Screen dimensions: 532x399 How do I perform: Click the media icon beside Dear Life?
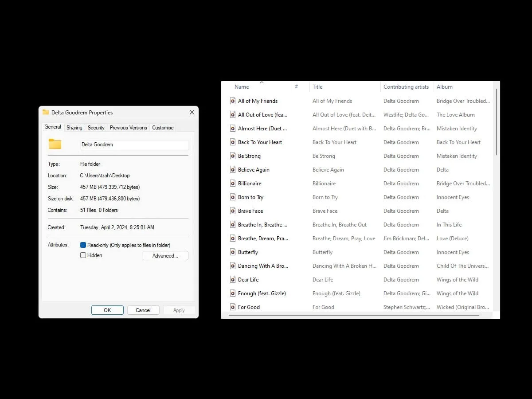[x=233, y=279]
